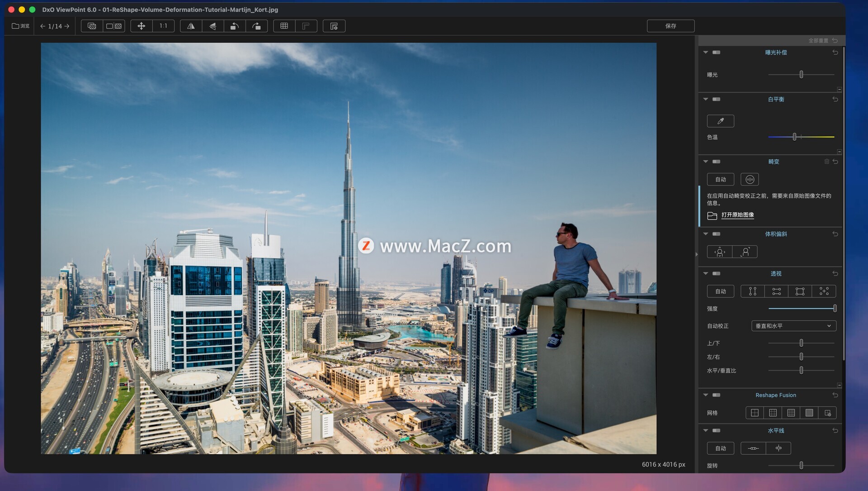This screenshot has width=868, height=491.
Task: Click the 打开原始图像 link
Action: point(737,215)
